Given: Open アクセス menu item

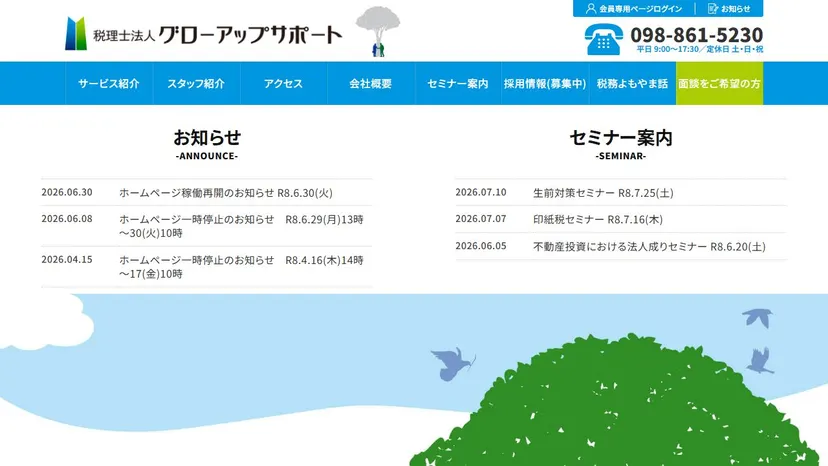Looking at the screenshot, I should coord(284,83).
